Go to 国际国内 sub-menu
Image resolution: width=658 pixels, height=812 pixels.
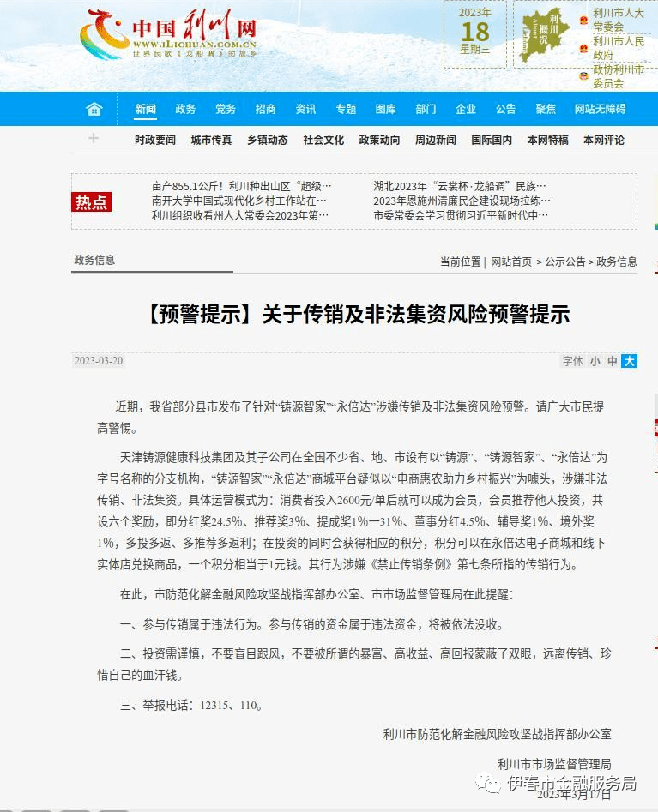tap(492, 140)
